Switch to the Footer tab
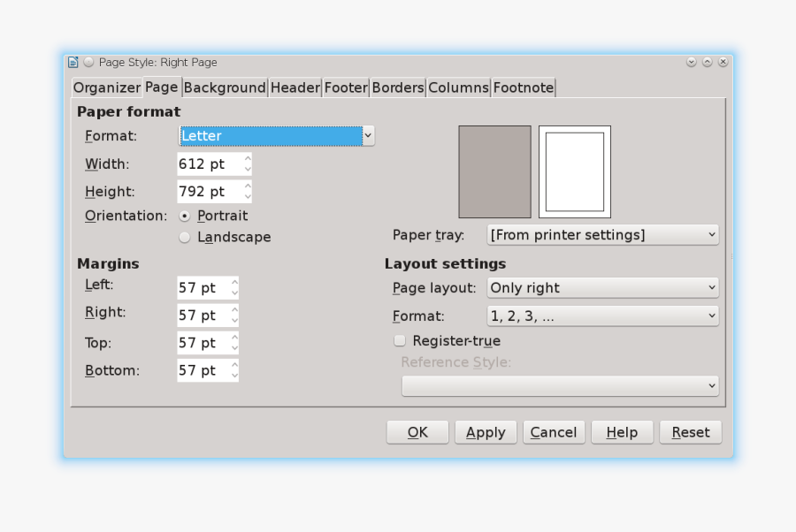The image size is (796, 532). tap(345, 87)
